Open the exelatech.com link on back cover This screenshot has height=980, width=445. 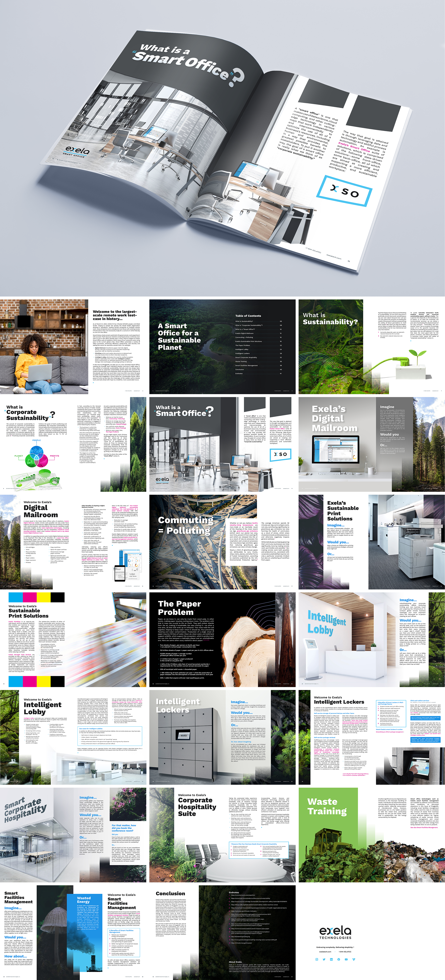tap(325, 952)
